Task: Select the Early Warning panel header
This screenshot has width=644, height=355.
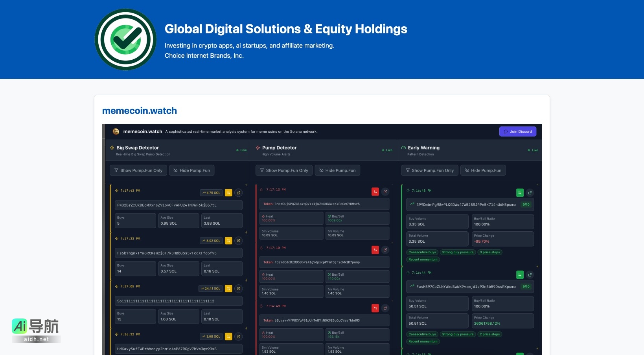Action: [x=423, y=148]
